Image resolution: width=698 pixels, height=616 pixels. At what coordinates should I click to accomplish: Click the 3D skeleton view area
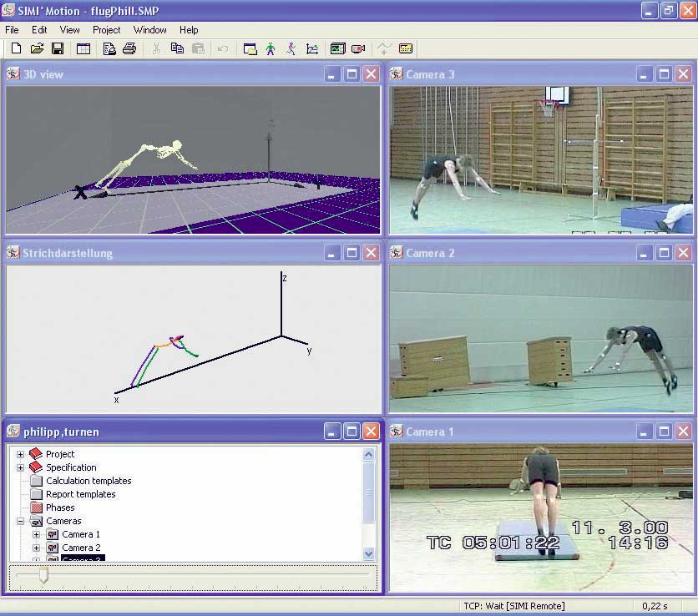(193, 159)
